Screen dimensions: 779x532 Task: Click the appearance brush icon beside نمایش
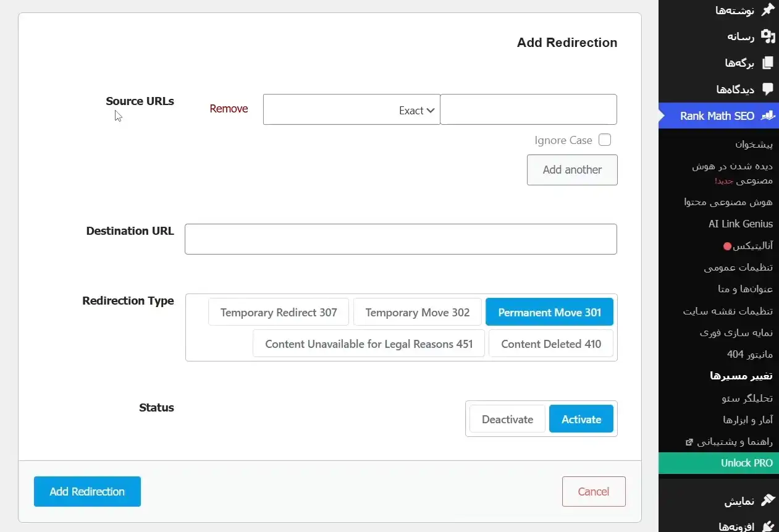(768, 500)
